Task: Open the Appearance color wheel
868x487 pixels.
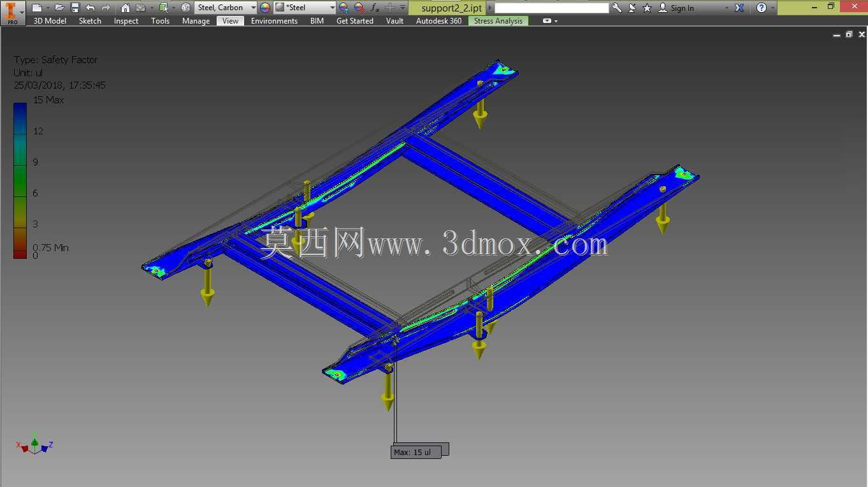Action: [265, 8]
